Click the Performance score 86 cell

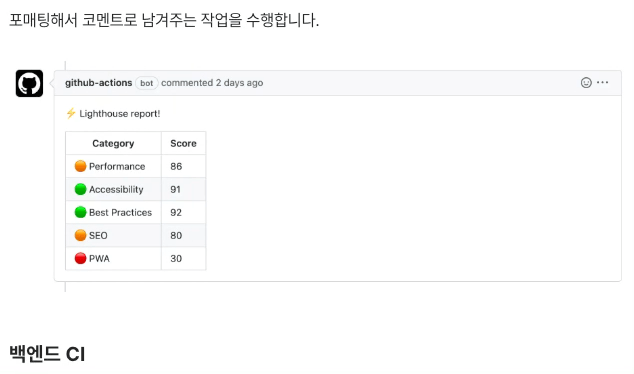[184, 166]
